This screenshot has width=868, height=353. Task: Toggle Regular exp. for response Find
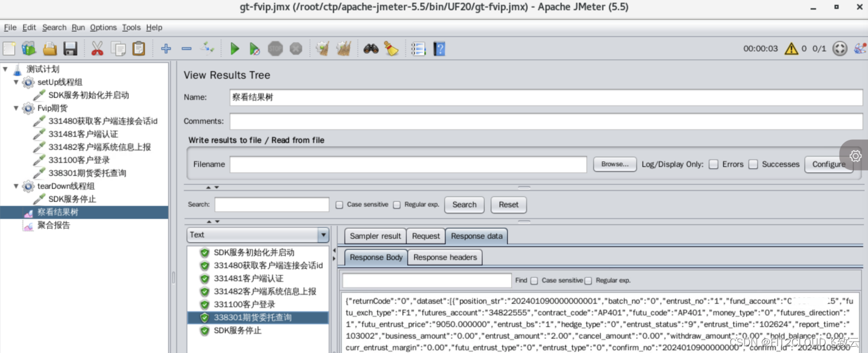(x=588, y=280)
